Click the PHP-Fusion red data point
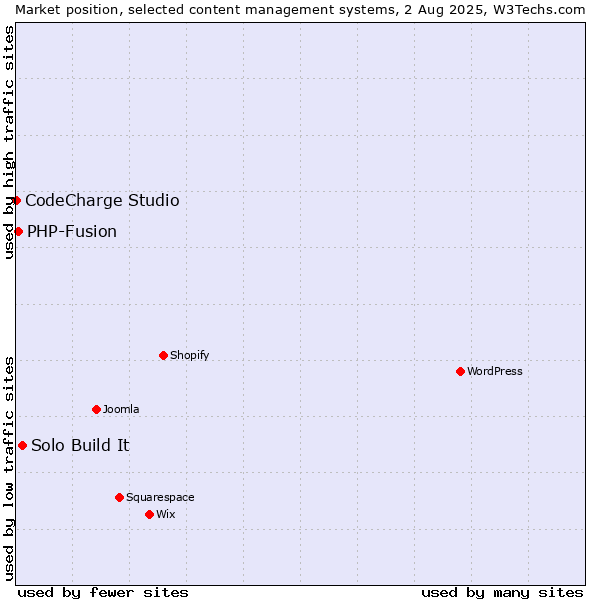This screenshot has height=600, width=600. 18,232
